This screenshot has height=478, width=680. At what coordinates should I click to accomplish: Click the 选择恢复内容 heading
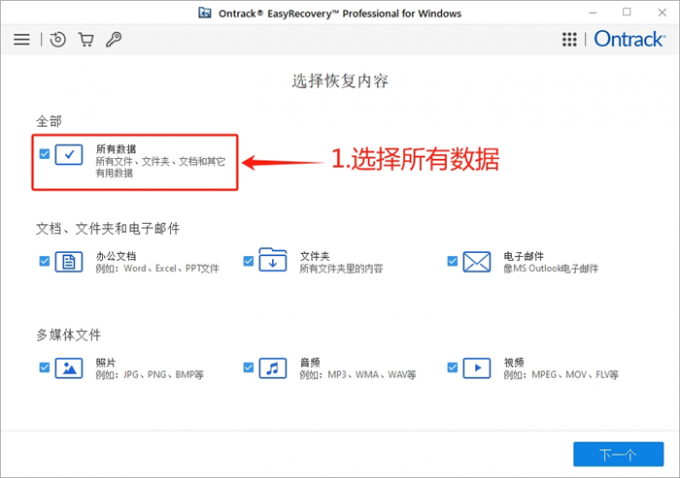point(340,81)
